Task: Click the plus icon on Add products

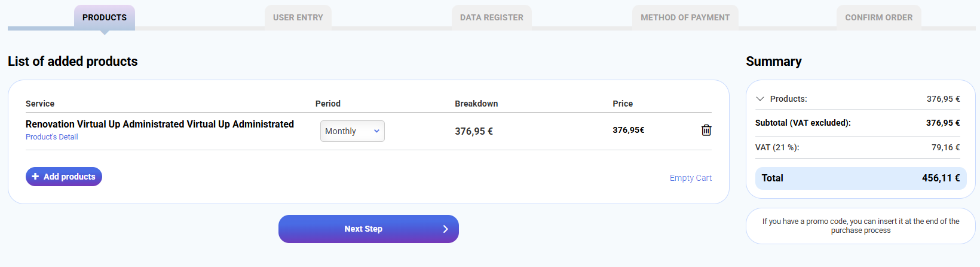Action: 35,177
